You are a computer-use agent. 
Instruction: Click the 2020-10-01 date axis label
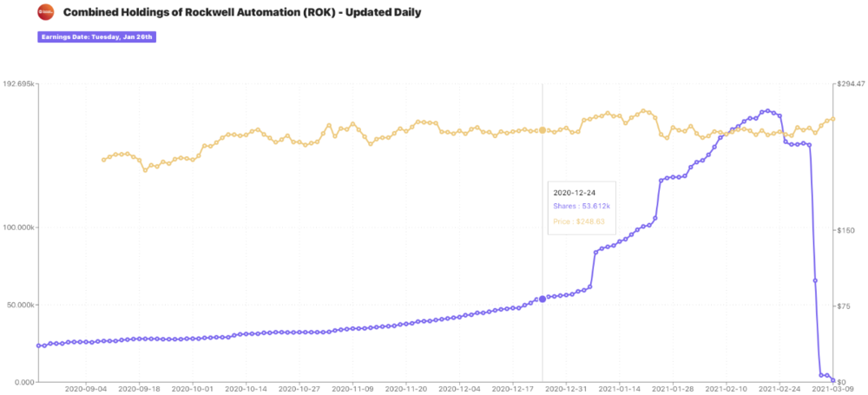(194, 390)
